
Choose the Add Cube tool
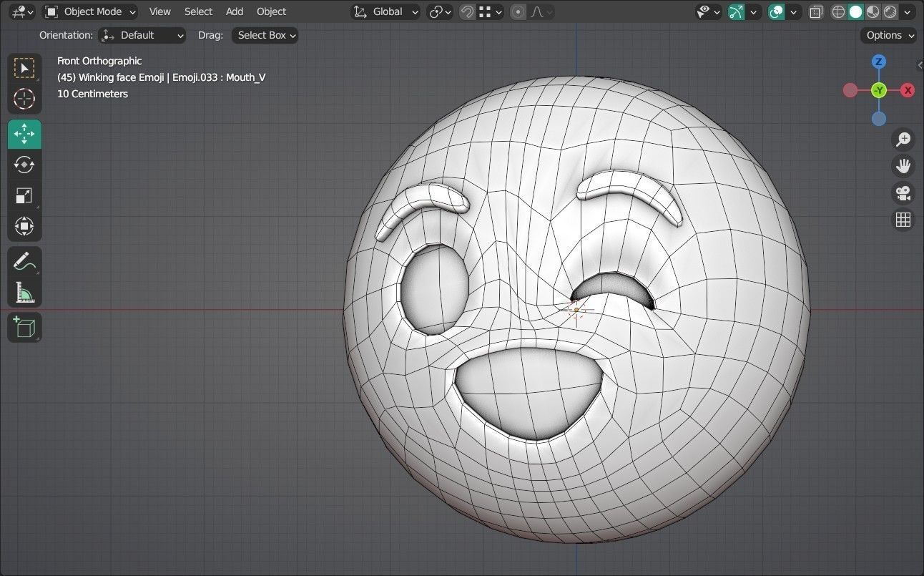(24, 328)
